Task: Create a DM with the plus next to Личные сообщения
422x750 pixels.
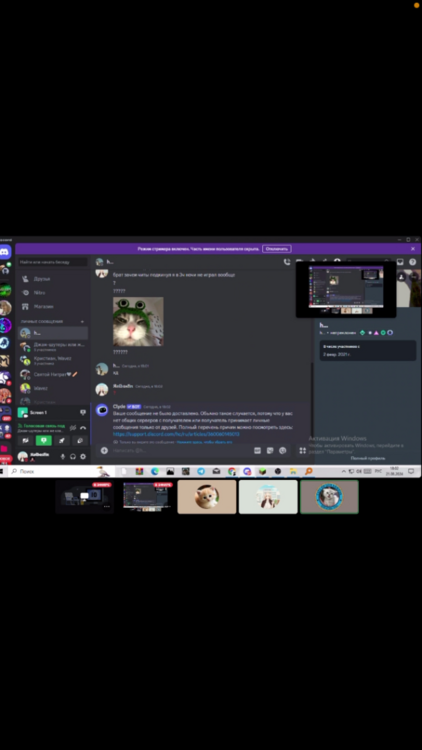Action: point(82,321)
